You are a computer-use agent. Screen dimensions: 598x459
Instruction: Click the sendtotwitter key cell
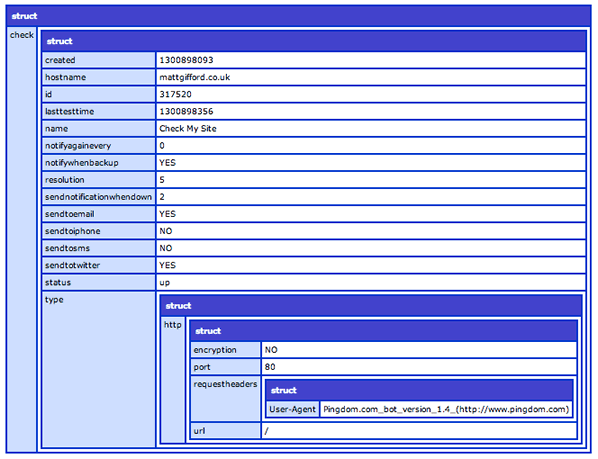pyautogui.click(x=98, y=265)
